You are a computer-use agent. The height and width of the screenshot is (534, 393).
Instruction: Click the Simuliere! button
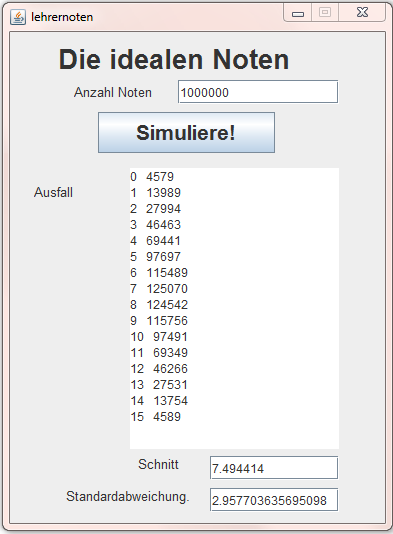tap(186, 132)
